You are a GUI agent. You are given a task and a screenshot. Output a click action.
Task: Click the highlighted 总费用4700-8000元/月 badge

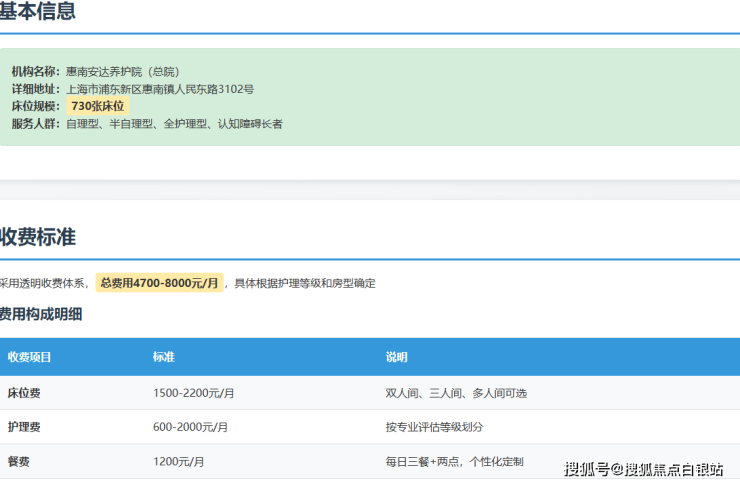[160, 284]
